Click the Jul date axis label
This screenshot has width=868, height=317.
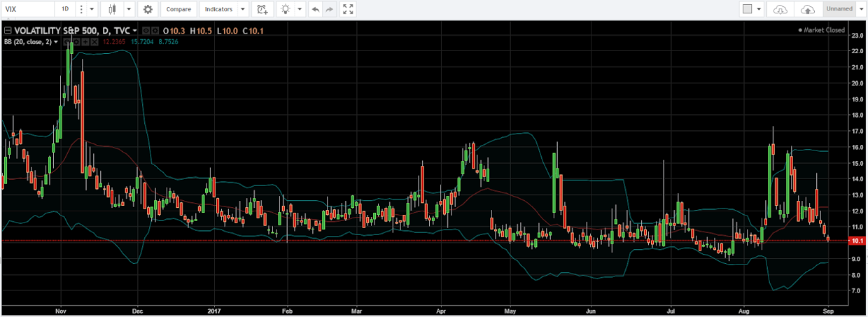[670, 309]
